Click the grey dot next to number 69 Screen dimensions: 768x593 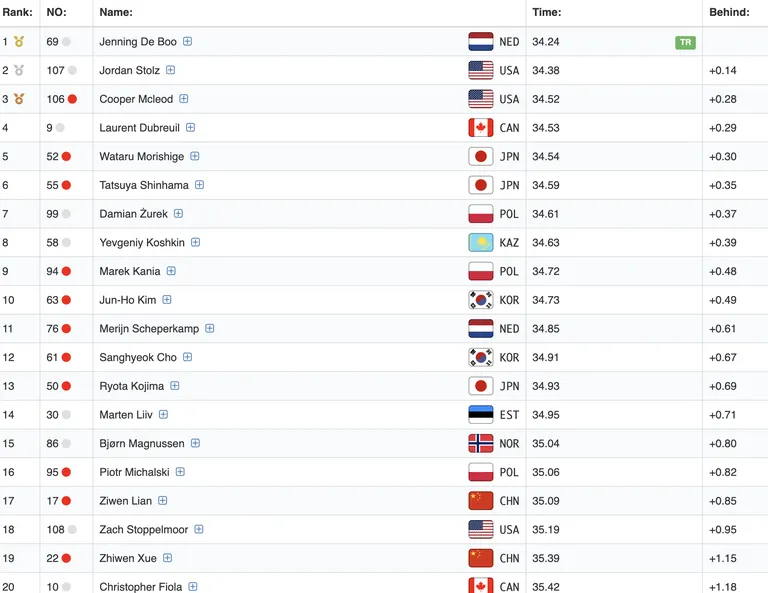(66, 42)
